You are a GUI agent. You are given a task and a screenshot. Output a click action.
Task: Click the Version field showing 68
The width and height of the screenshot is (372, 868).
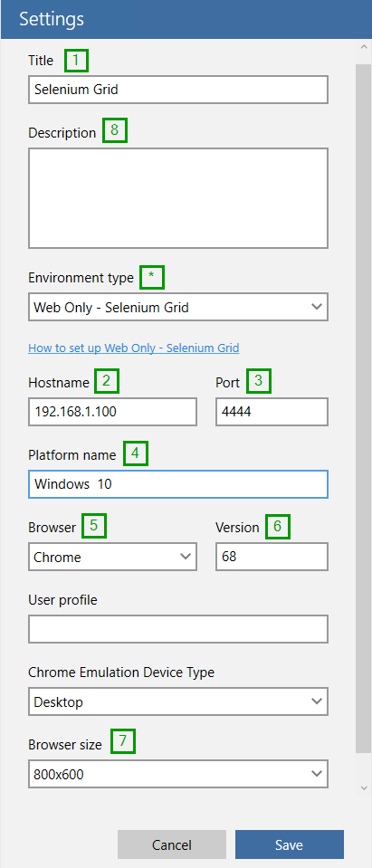(272, 557)
